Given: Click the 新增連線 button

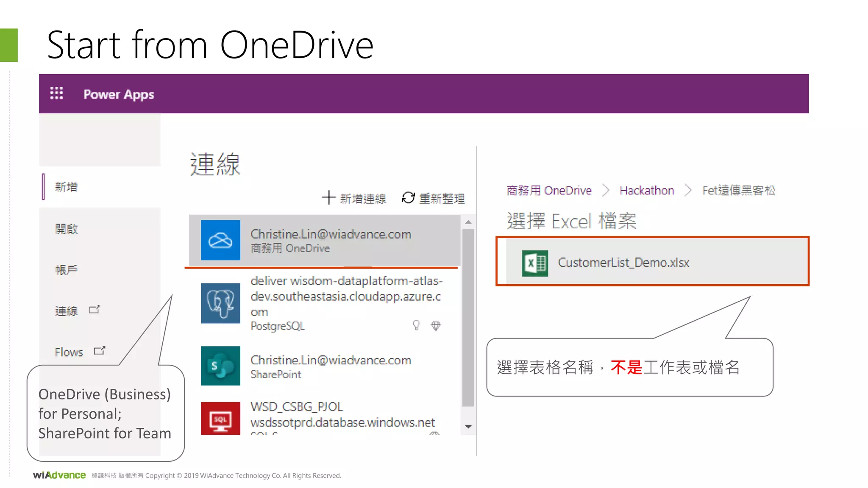Looking at the screenshot, I should point(354,198).
